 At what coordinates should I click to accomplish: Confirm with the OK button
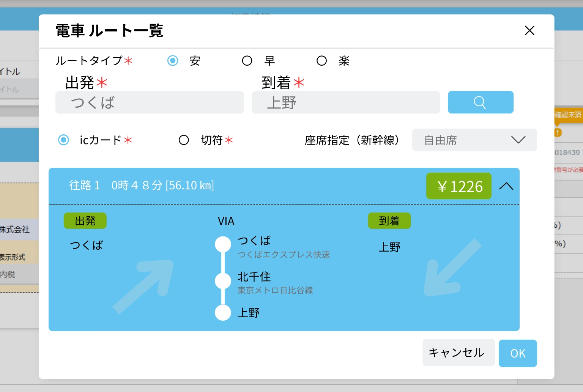point(518,353)
